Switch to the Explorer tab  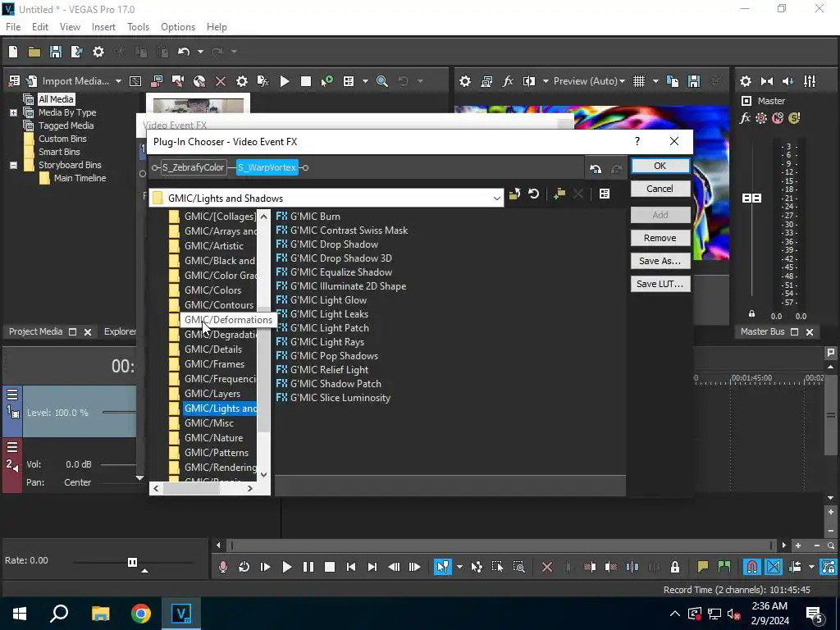coord(120,331)
